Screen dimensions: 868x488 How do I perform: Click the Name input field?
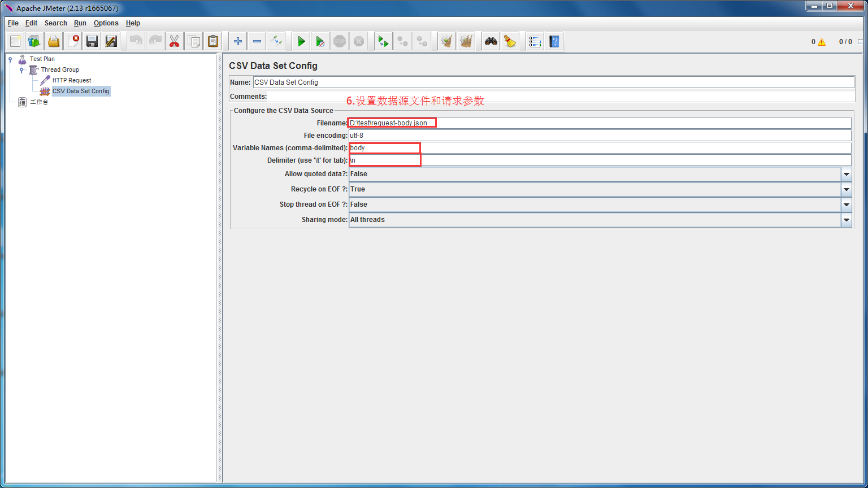553,82
